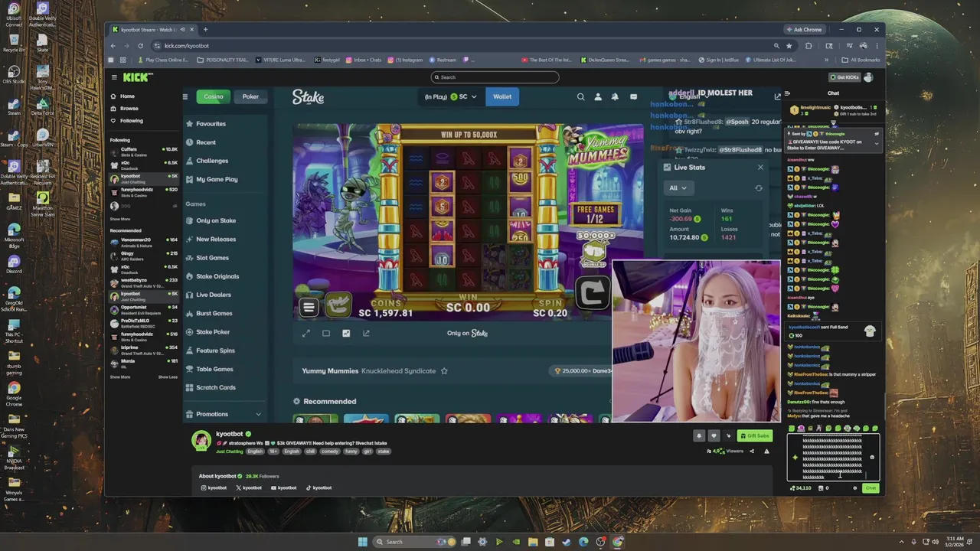
Task: Click Stake notifications bell icon
Action: point(616,96)
